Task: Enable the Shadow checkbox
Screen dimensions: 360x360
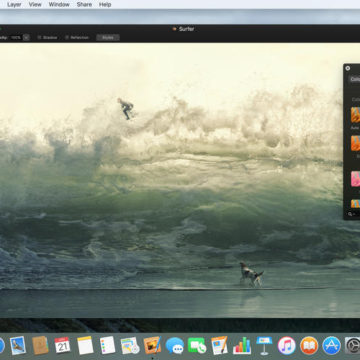Action: [39, 37]
